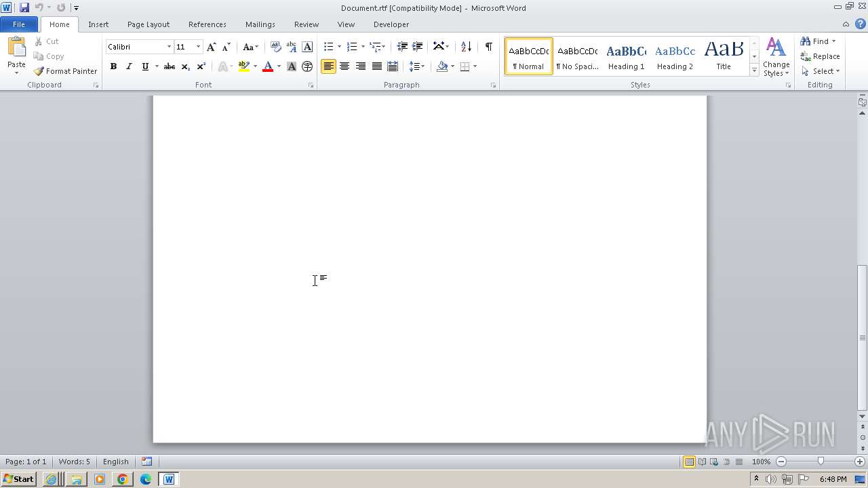Click the Redo icon
Screen dimensions: 868x488
point(61,7)
